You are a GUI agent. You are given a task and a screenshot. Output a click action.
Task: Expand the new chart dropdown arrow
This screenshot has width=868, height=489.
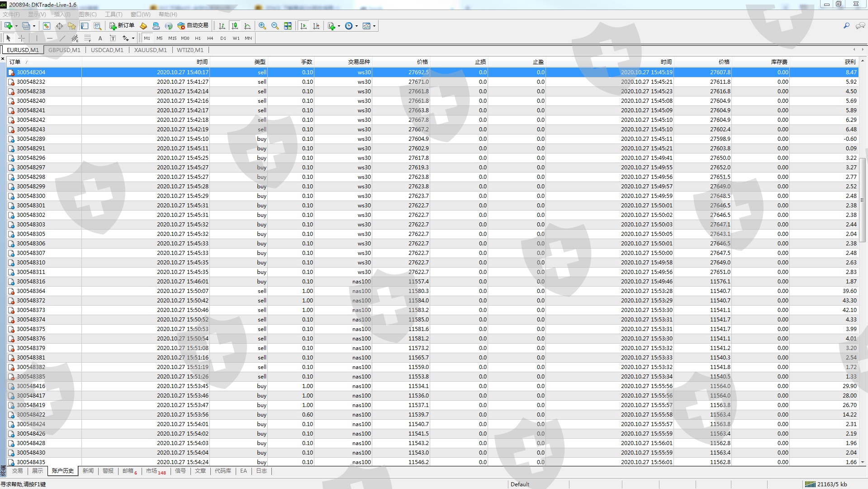click(x=16, y=26)
